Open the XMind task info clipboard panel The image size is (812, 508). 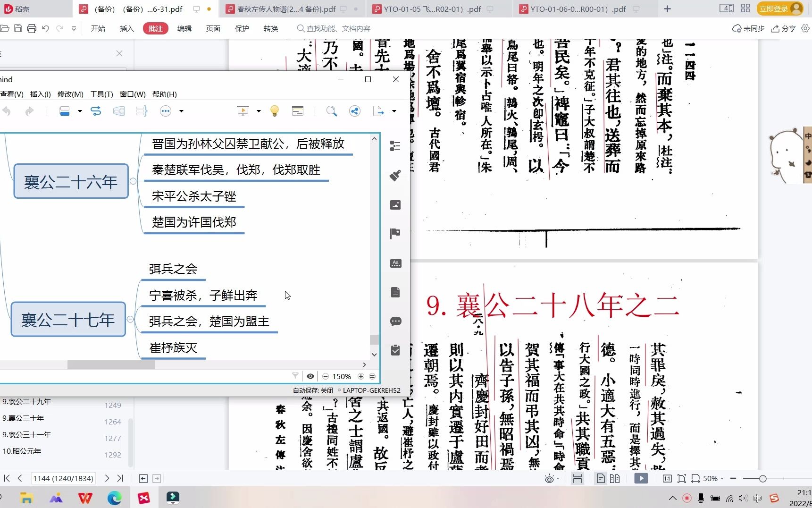[395, 350]
